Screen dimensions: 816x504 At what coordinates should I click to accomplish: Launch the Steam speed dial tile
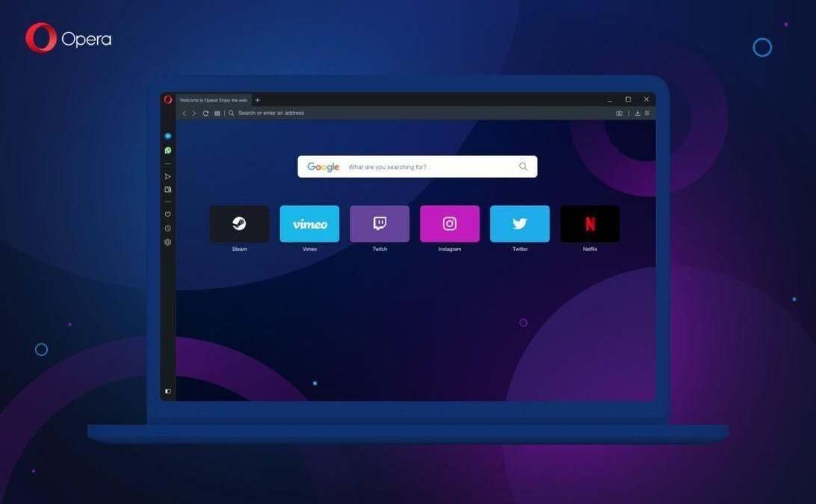239,223
